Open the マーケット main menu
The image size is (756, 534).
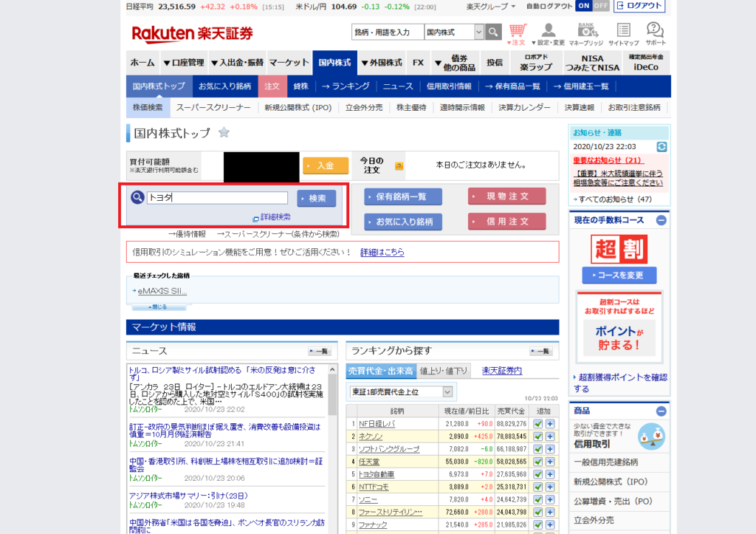point(289,63)
